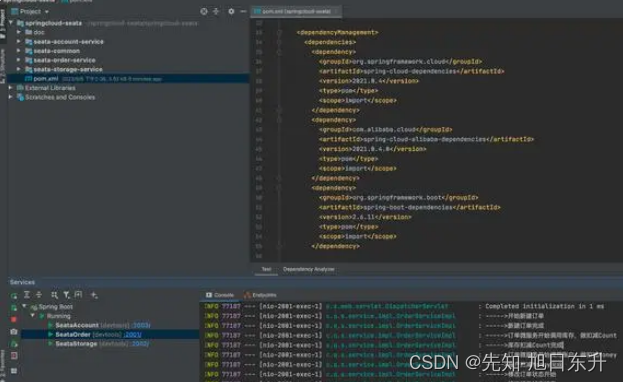Click the expand all icon in Project panel

tap(216, 12)
